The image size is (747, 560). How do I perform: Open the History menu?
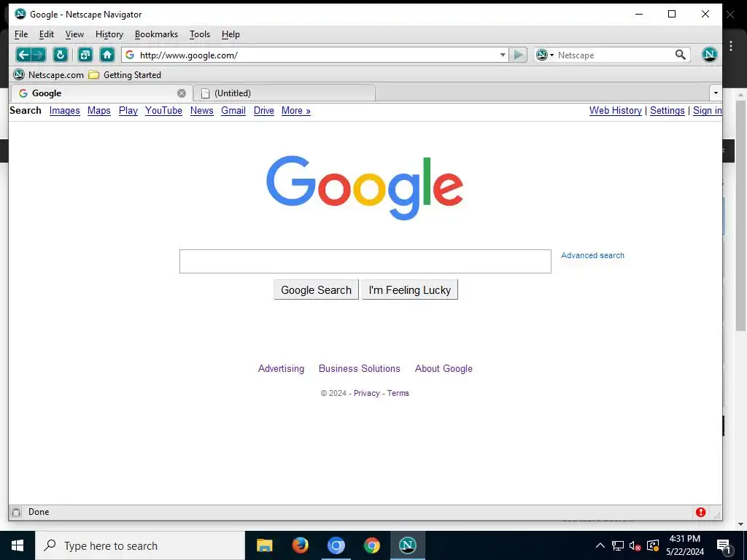tap(109, 34)
